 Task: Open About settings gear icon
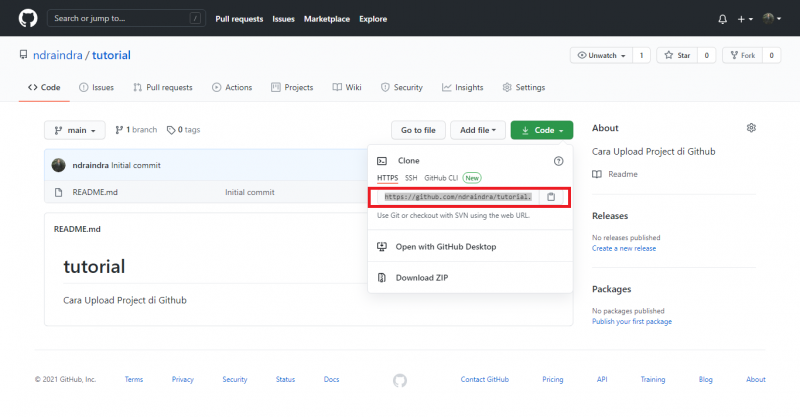pyautogui.click(x=751, y=128)
